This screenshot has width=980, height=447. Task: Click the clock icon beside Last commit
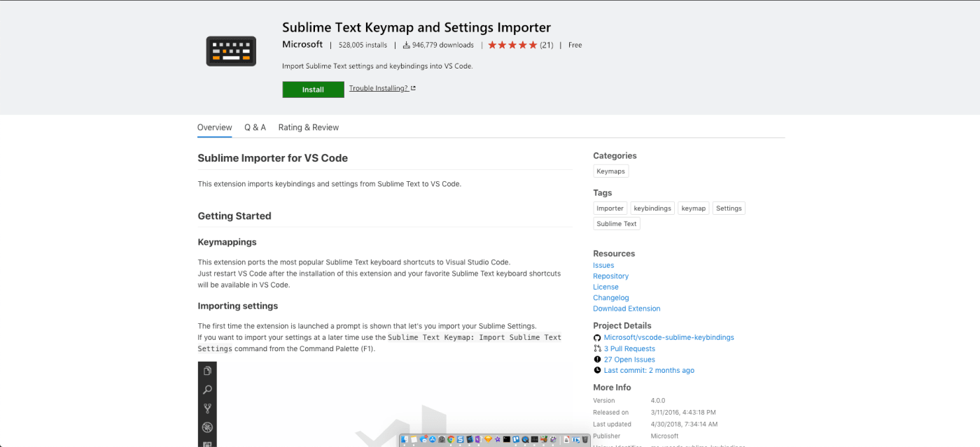597,370
